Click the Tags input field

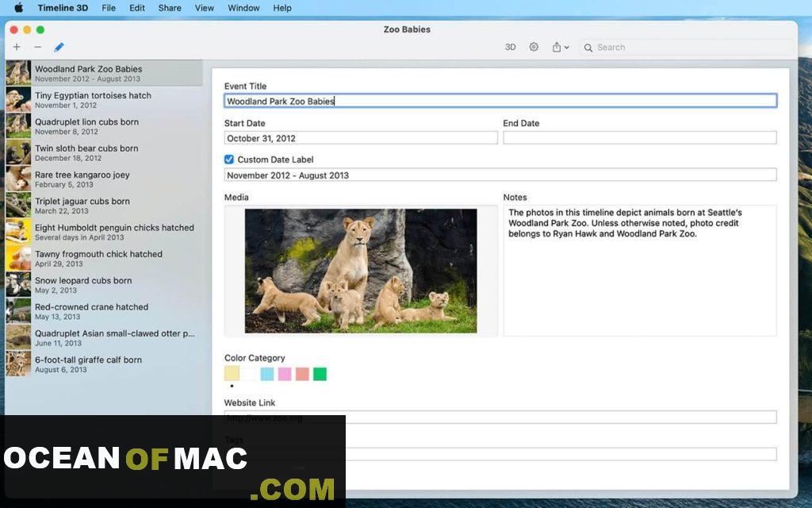[x=500, y=454]
